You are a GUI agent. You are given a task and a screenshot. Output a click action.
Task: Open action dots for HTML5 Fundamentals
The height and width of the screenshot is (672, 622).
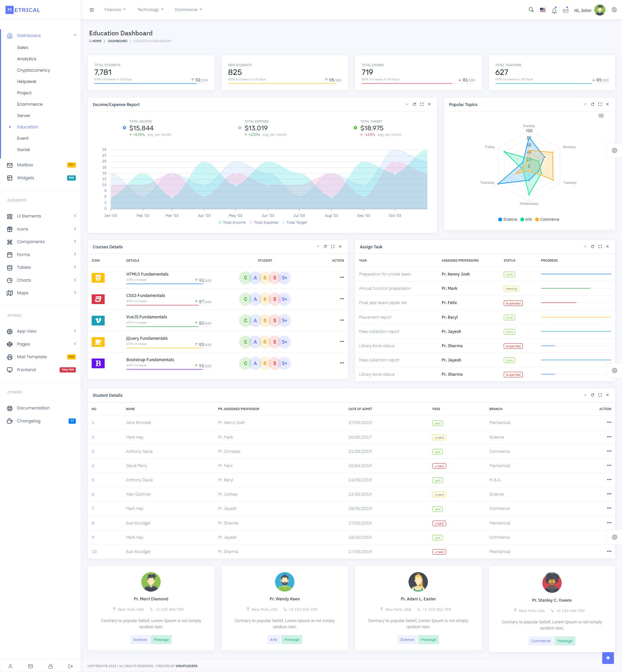pyautogui.click(x=342, y=277)
